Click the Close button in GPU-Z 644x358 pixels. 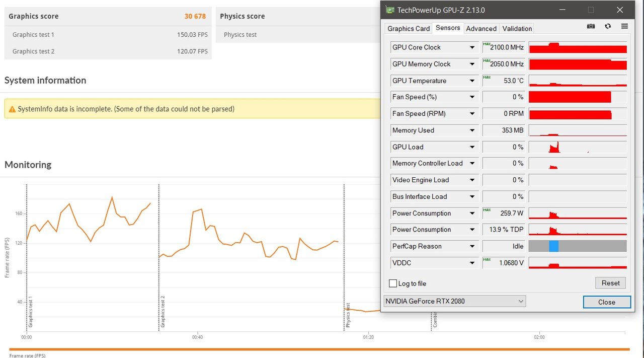606,302
